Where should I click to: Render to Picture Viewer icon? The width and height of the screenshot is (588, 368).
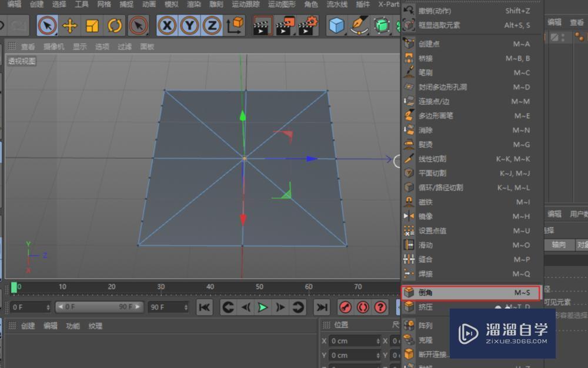[285, 25]
